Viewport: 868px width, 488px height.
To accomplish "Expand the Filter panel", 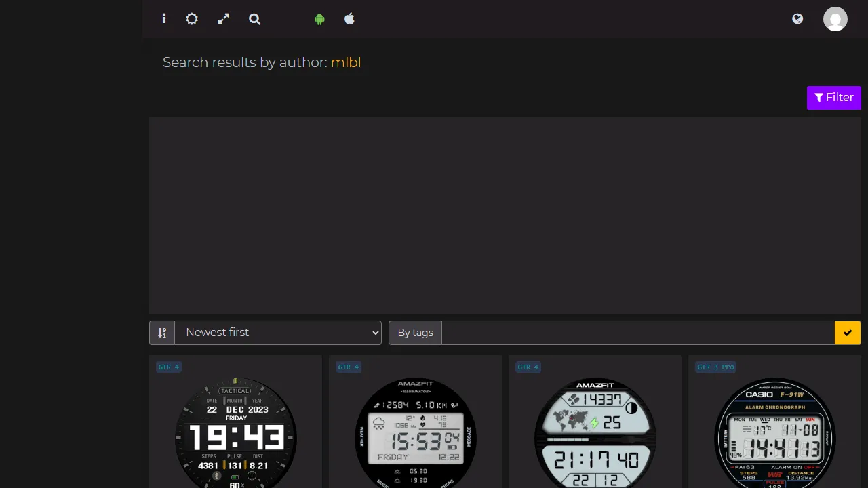I will (834, 97).
